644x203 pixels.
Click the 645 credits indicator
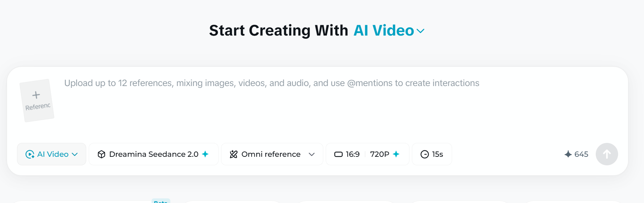click(x=576, y=154)
